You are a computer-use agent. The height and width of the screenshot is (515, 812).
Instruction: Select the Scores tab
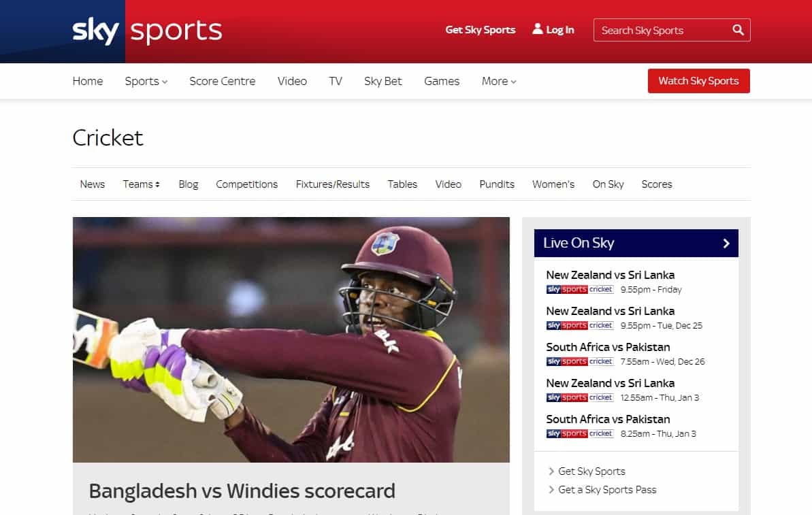[x=657, y=184]
